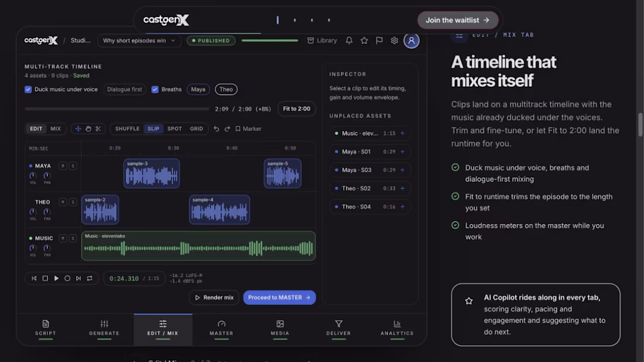Adjust the MUSIC track pan knob
Screen dimensions: 644x362
coord(47,248)
